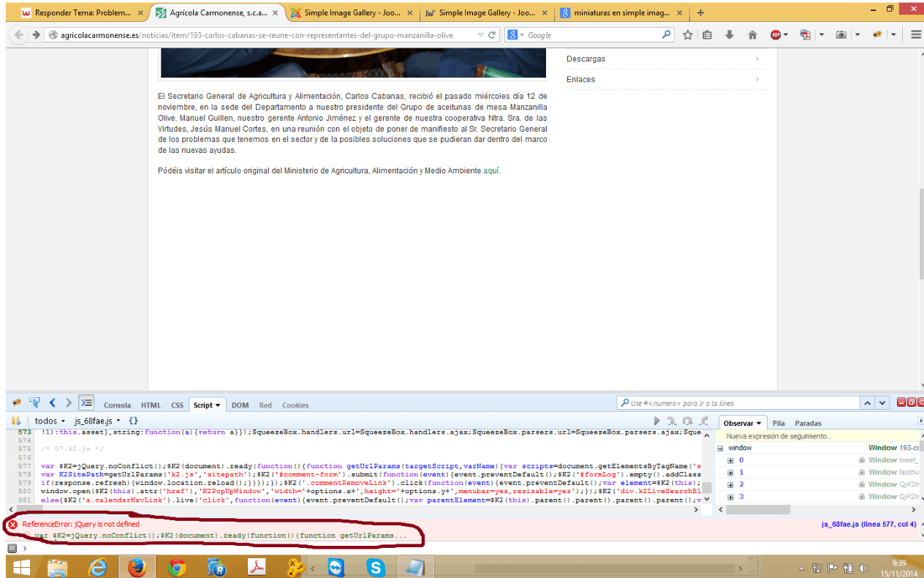Switch to the CSS tab in Firebug
Viewport: 924px width, 578px height.
pos(177,406)
